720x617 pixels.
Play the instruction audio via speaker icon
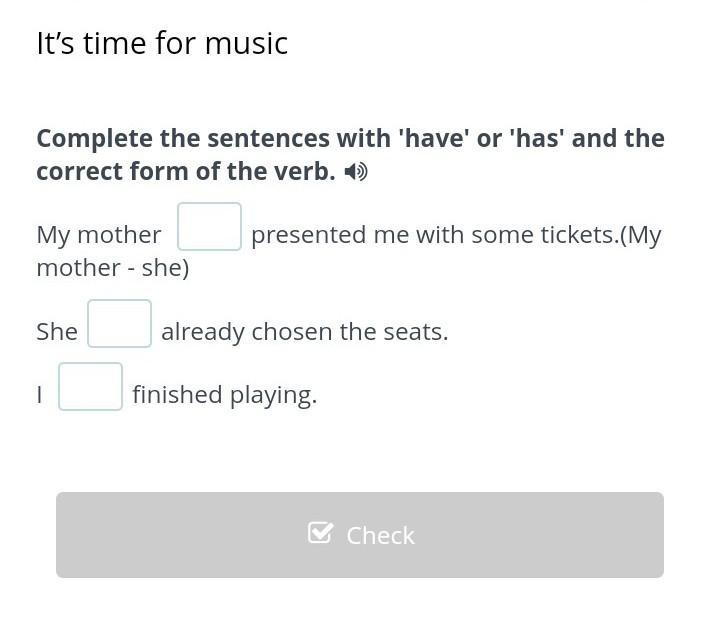pyautogui.click(x=356, y=172)
